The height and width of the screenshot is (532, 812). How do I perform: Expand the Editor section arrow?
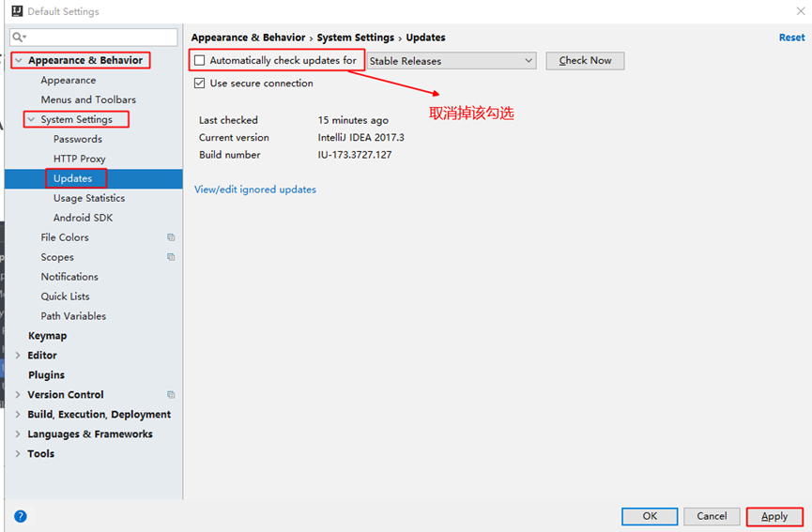click(18, 356)
